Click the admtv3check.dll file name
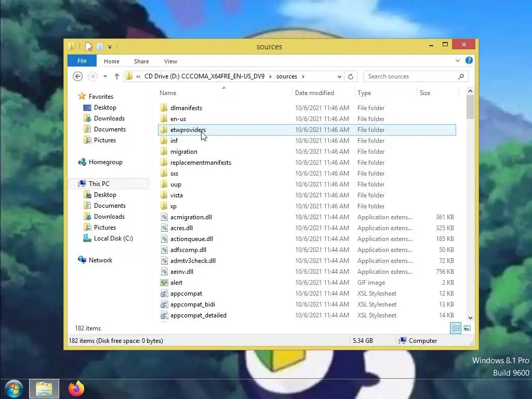532x399 pixels. click(193, 261)
